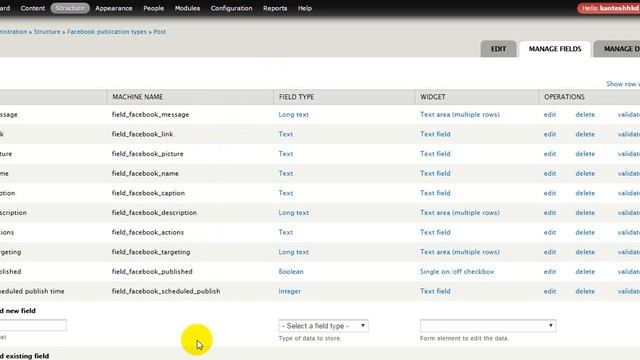Delete the field_facebook_name field
Image resolution: width=640 pixels, height=360 pixels.
click(585, 173)
